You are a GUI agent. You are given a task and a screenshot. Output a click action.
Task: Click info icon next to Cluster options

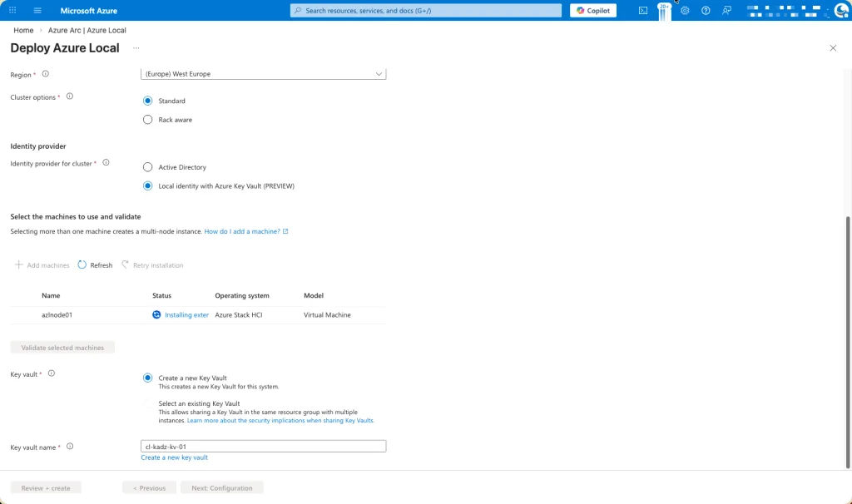[x=70, y=96]
